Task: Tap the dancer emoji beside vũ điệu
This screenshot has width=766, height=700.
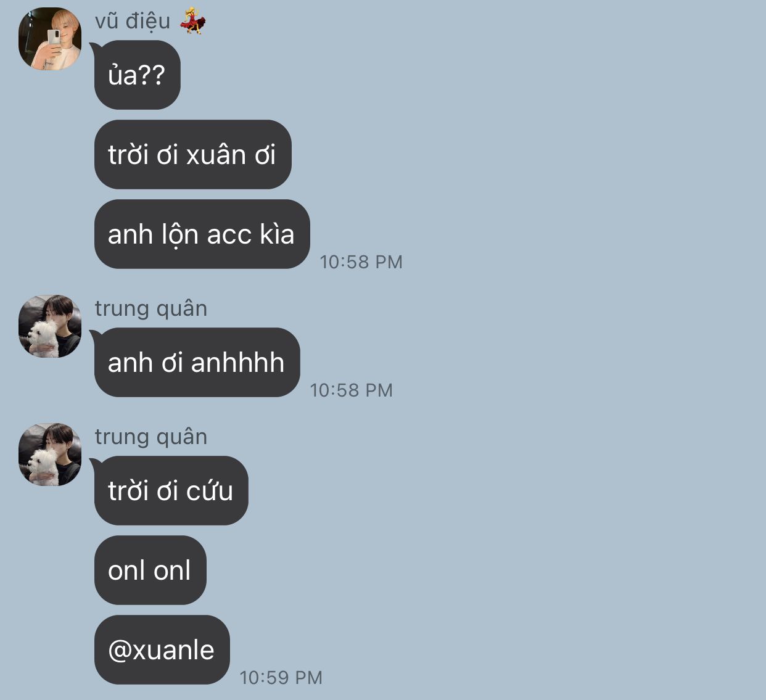Action: (192, 21)
